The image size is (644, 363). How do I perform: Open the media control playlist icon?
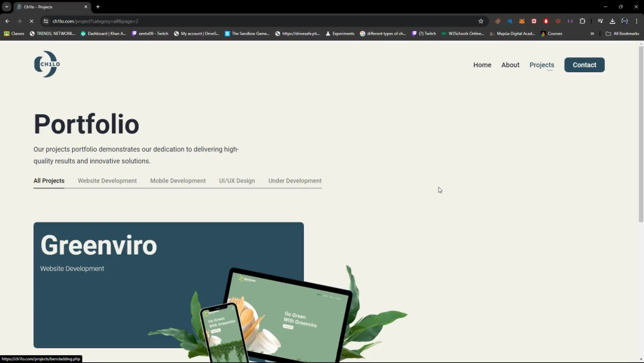(600, 21)
